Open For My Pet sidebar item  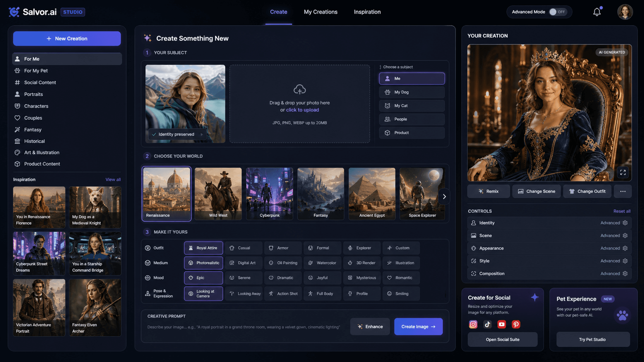(x=67, y=71)
